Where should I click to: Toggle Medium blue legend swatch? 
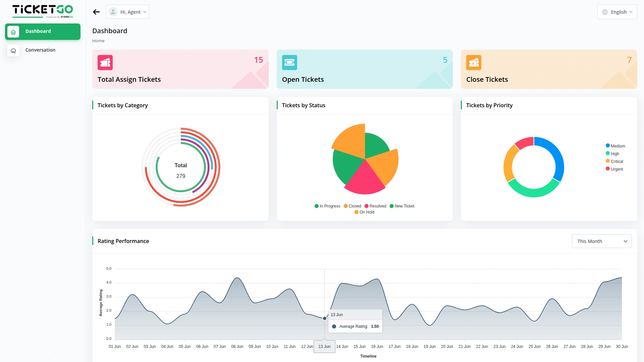(x=607, y=145)
